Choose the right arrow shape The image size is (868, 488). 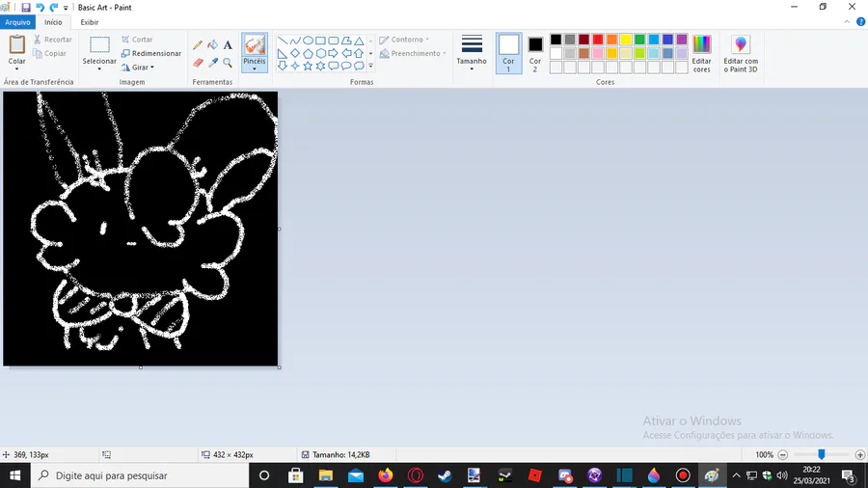(334, 53)
